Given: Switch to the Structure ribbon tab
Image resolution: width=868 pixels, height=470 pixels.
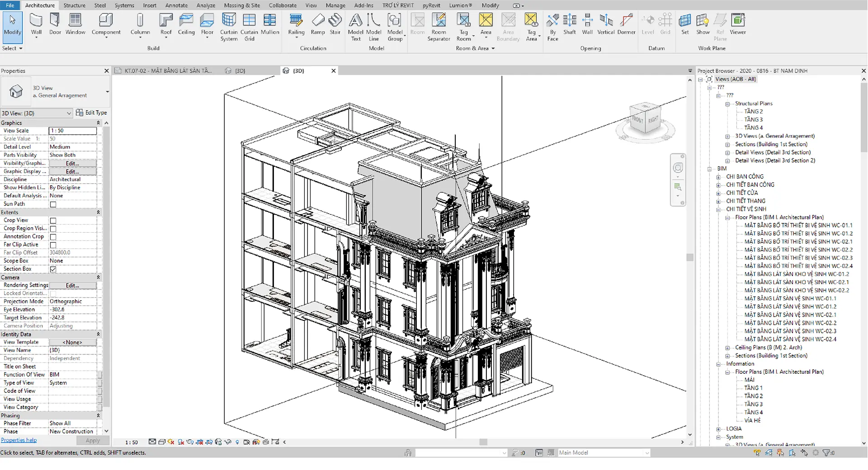Looking at the screenshot, I should [x=75, y=5].
